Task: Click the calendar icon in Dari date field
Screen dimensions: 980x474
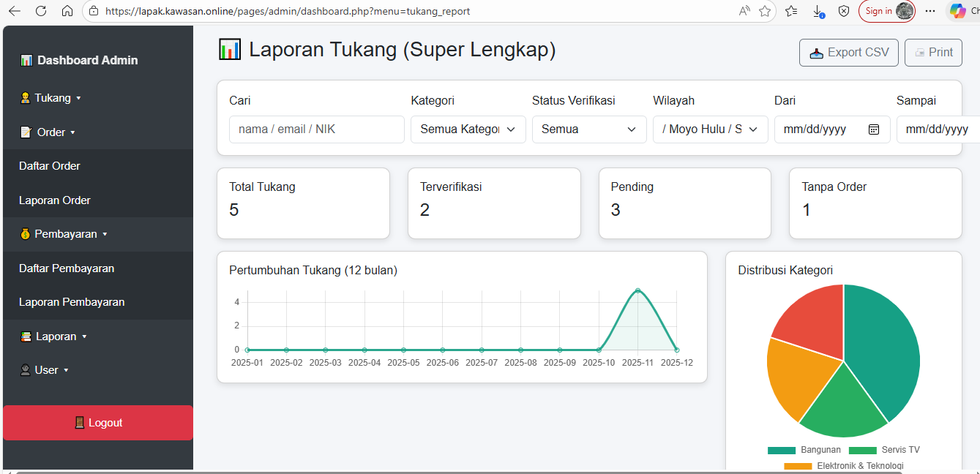Action: tap(873, 129)
